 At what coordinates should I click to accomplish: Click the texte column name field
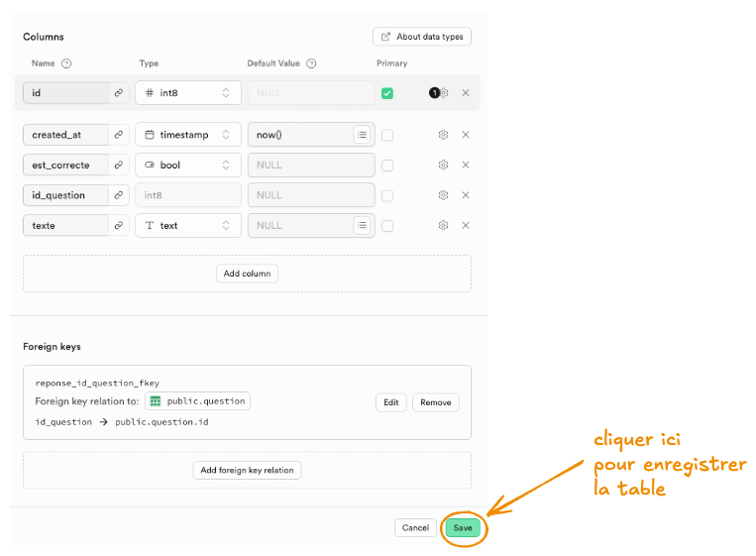pos(65,225)
